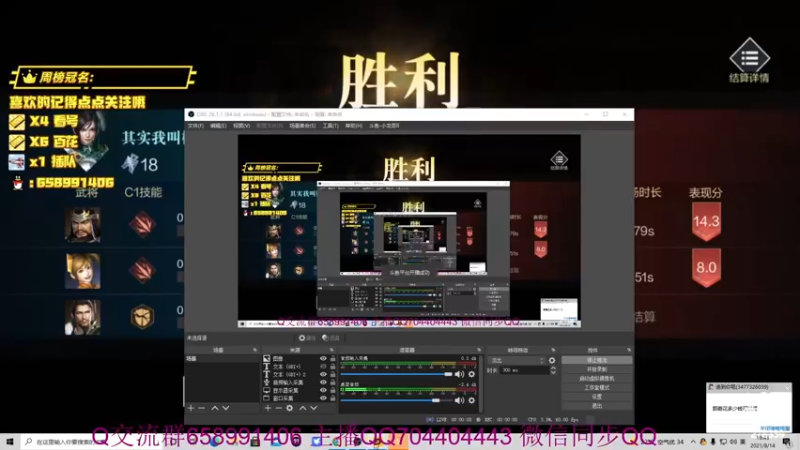Pop out the Sources dock panel
Screen dimensions: 800x450
pos(332,350)
